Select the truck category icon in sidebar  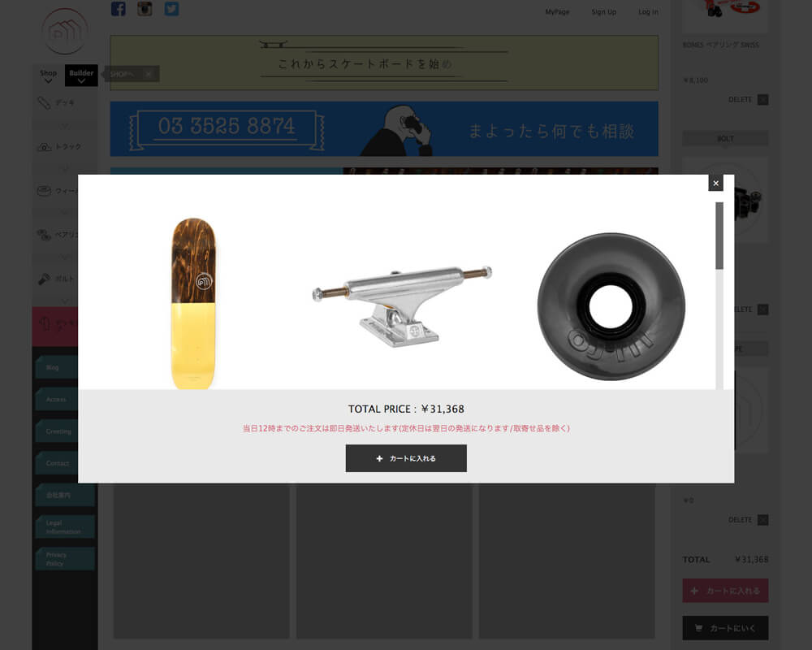[44, 147]
